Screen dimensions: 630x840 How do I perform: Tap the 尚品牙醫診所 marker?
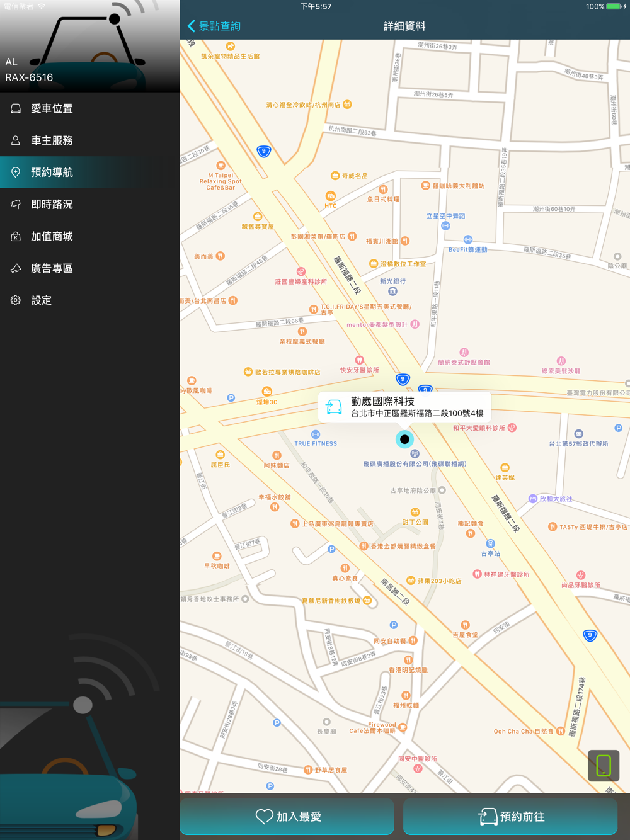click(x=581, y=576)
